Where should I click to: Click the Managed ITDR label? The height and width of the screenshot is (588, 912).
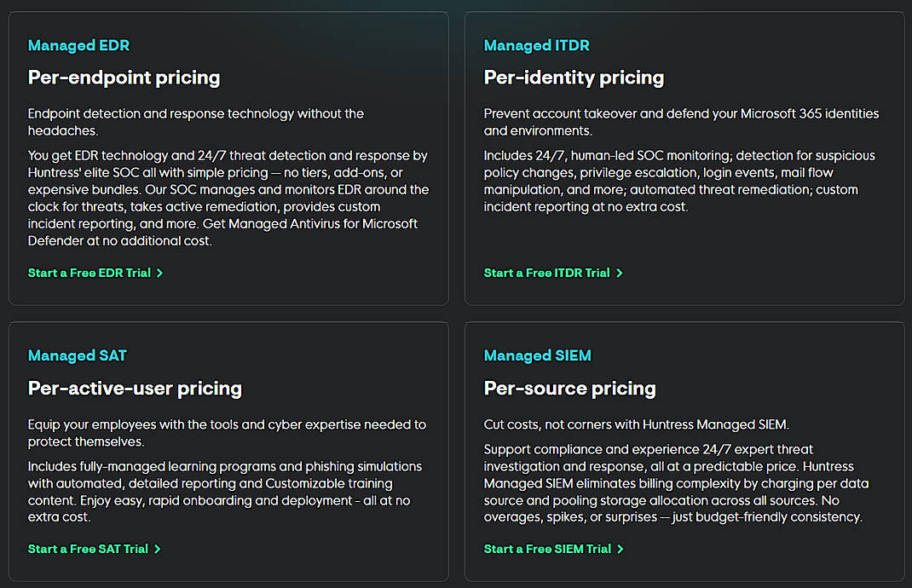click(x=536, y=46)
